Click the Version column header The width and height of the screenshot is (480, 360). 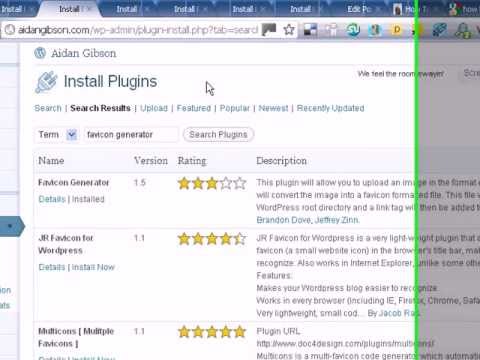click(x=151, y=161)
